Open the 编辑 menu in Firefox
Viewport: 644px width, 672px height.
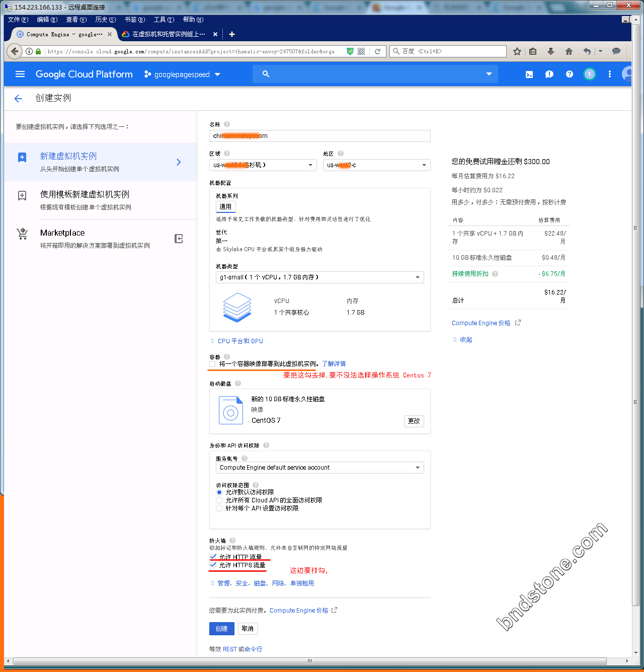point(47,20)
